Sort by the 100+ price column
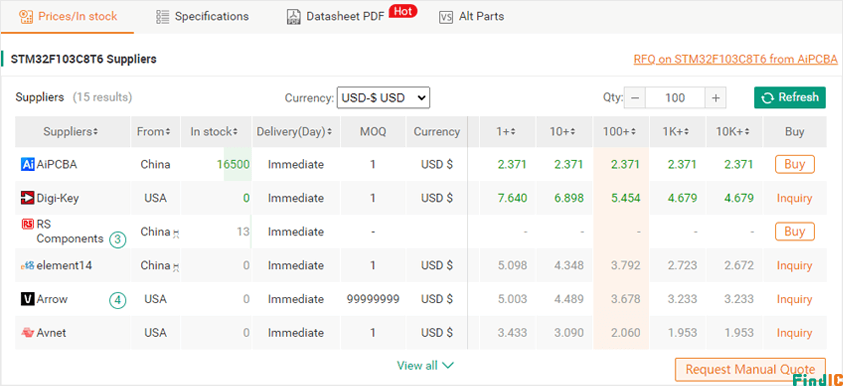Image resolution: width=843 pixels, height=386 pixels. tap(620, 132)
